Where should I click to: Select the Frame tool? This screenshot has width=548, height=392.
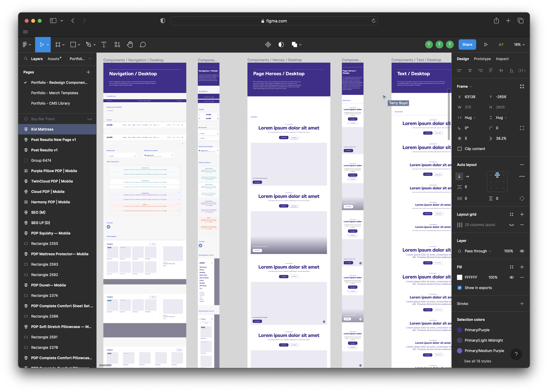(x=58, y=44)
